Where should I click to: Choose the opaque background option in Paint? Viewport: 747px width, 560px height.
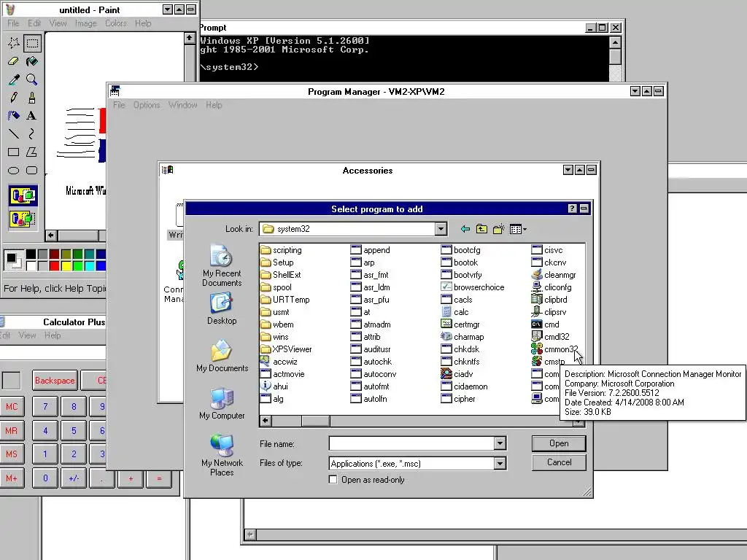(x=23, y=195)
